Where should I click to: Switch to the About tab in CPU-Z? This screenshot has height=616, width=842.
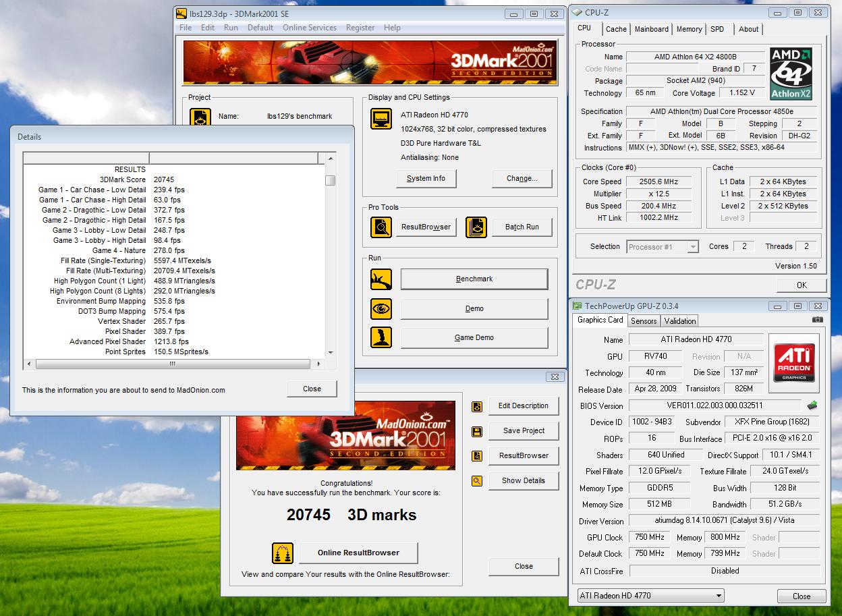pos(748,29)
